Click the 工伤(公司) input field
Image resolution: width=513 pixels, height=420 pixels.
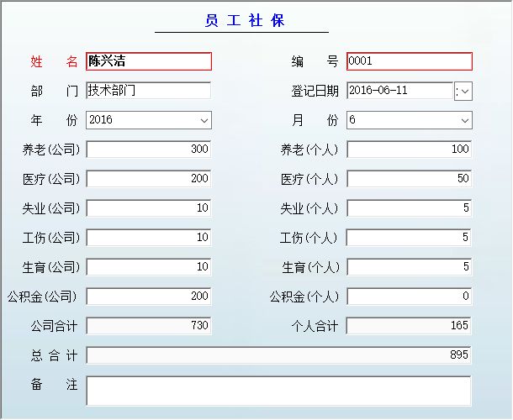coord(149,238)
